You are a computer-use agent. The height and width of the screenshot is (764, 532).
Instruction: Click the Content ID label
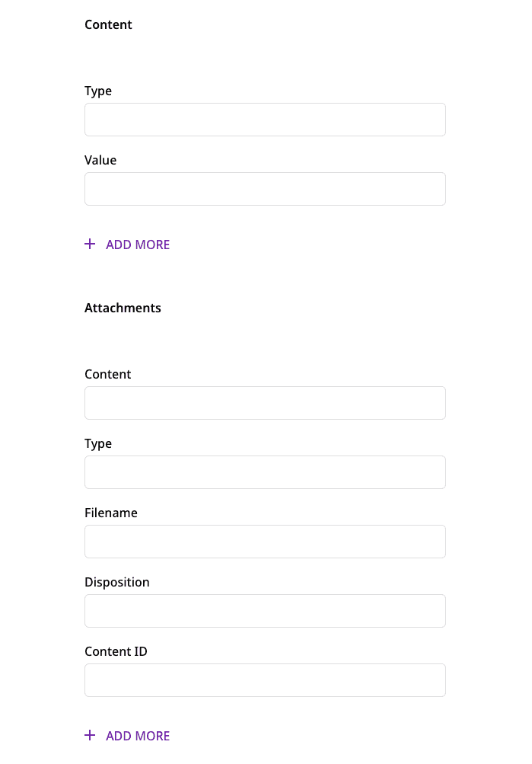coord(116,651)
